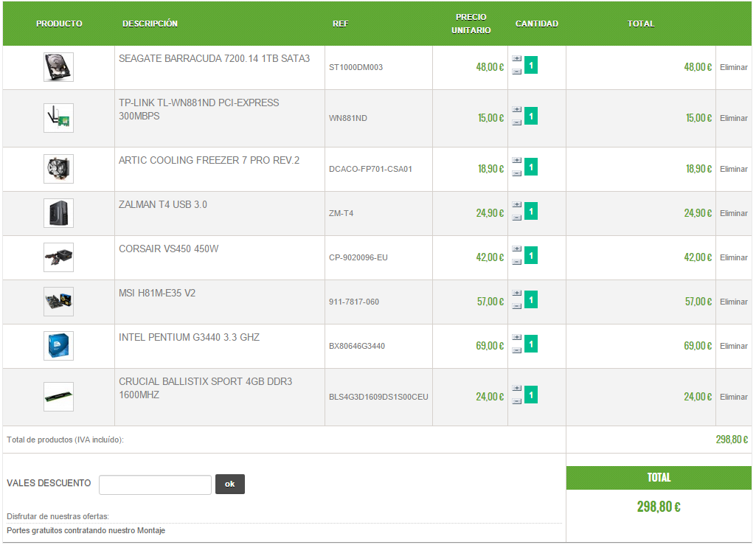Click Total de productos (IVA incluído) label

pos(65,440)
